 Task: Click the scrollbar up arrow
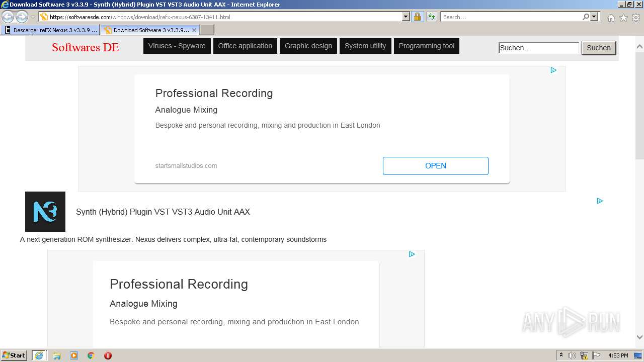tap(639, 47)
